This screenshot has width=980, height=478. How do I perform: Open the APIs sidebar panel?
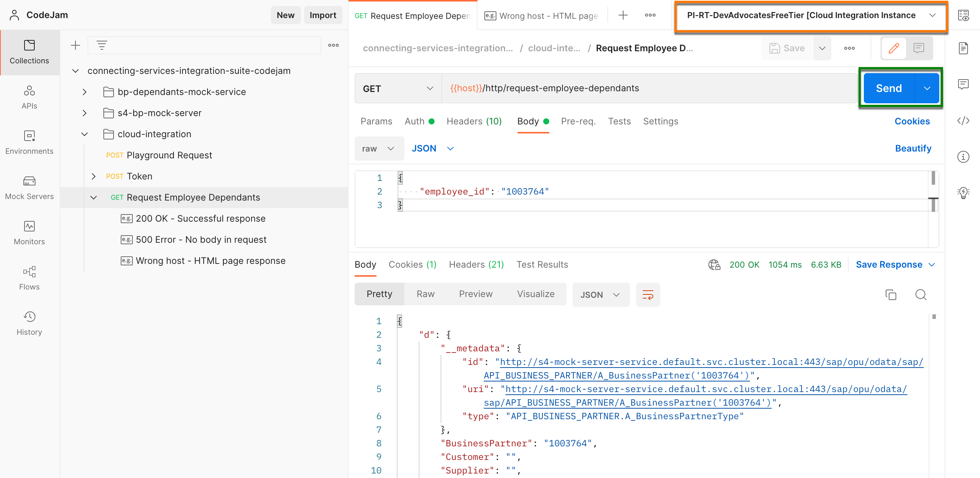point(29,97)
